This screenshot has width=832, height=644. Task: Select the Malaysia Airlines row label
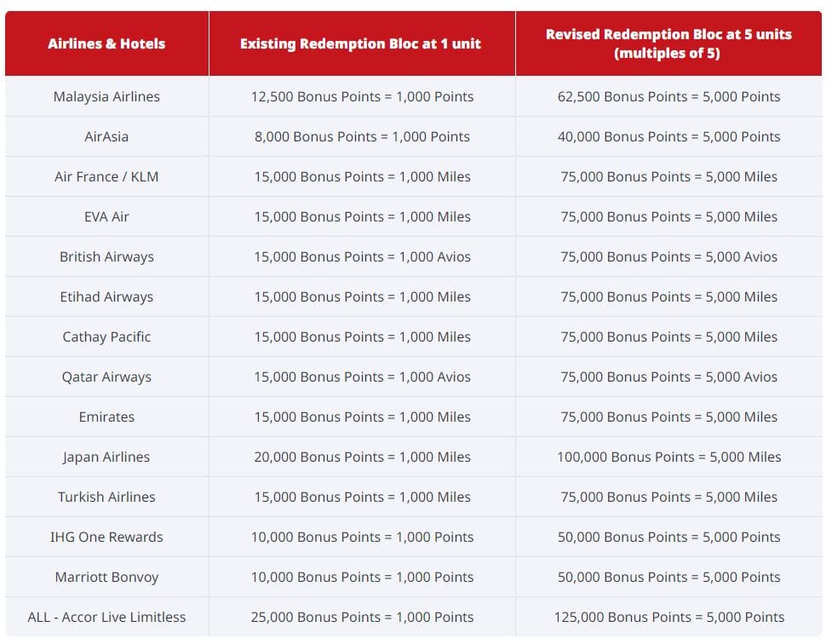(x=106, y=96)
